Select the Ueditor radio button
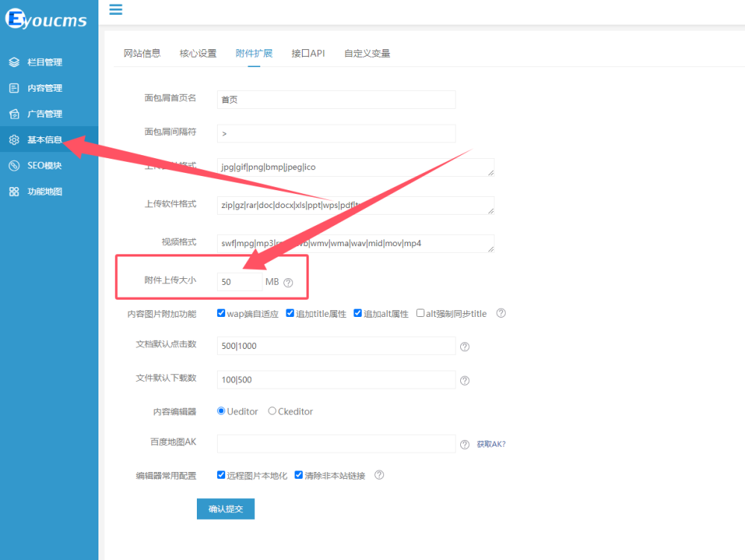Viewport: 745px width, 560px height. 221,411
